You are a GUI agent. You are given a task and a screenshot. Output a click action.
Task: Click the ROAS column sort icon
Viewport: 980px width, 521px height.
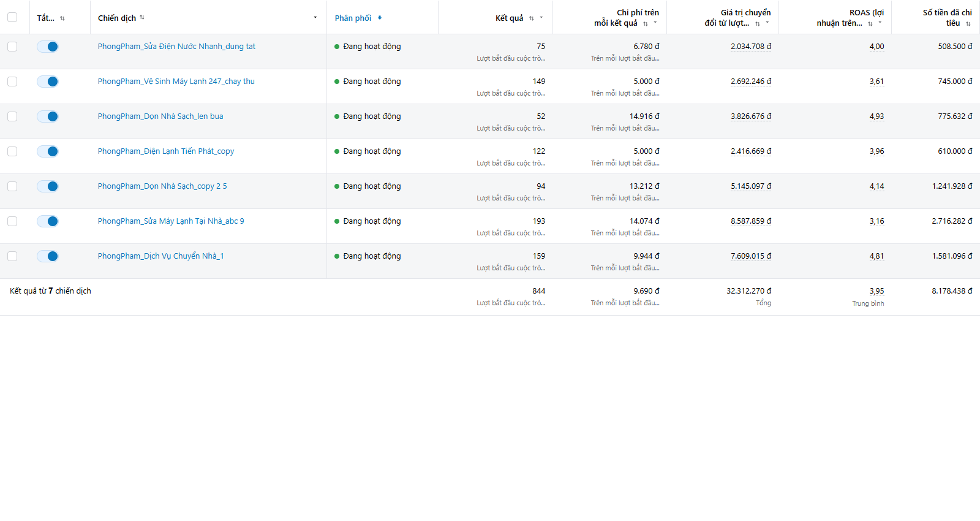(870, 23)
